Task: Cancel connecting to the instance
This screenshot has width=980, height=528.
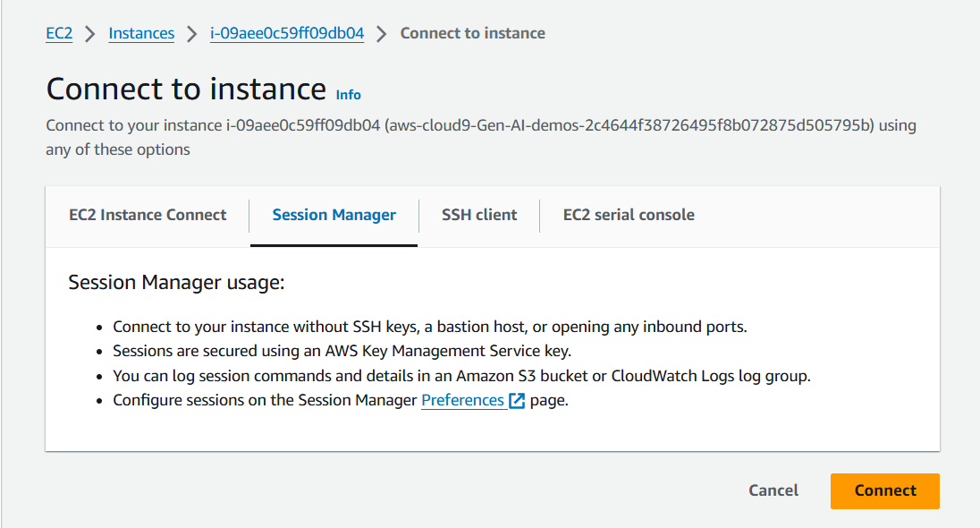Action: 773,490
